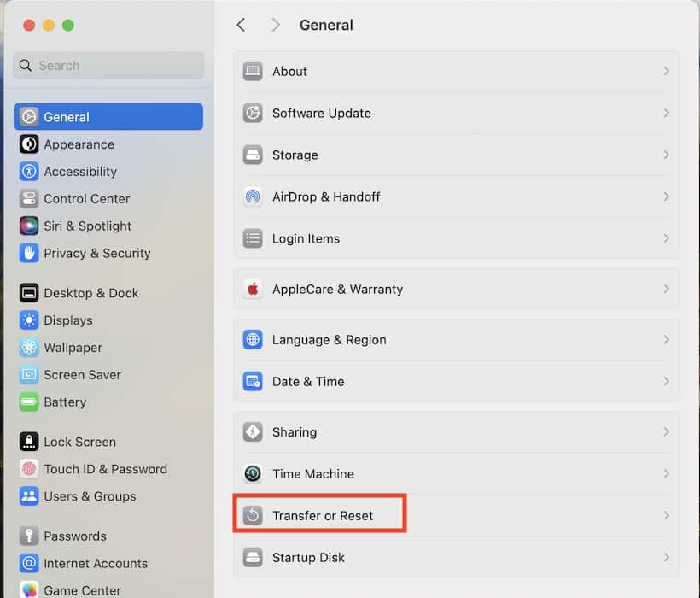Go back with the left arrow button

pos(241,26)
